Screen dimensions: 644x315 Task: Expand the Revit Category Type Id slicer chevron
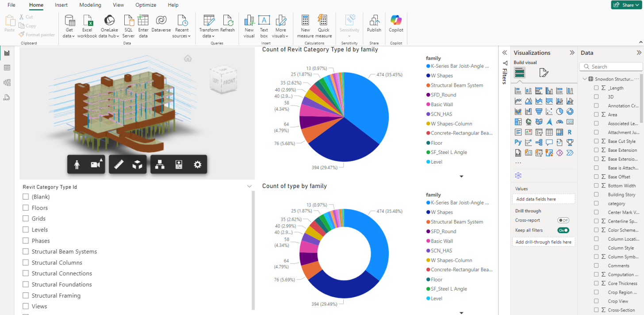click(249, 187)
